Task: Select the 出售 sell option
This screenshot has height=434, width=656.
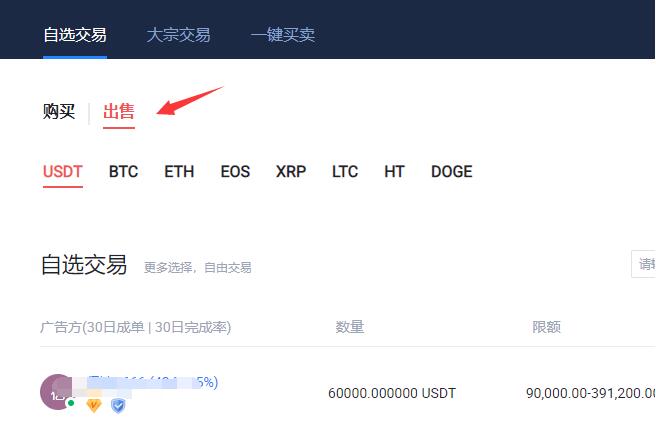Action: [x=119, y=111]
